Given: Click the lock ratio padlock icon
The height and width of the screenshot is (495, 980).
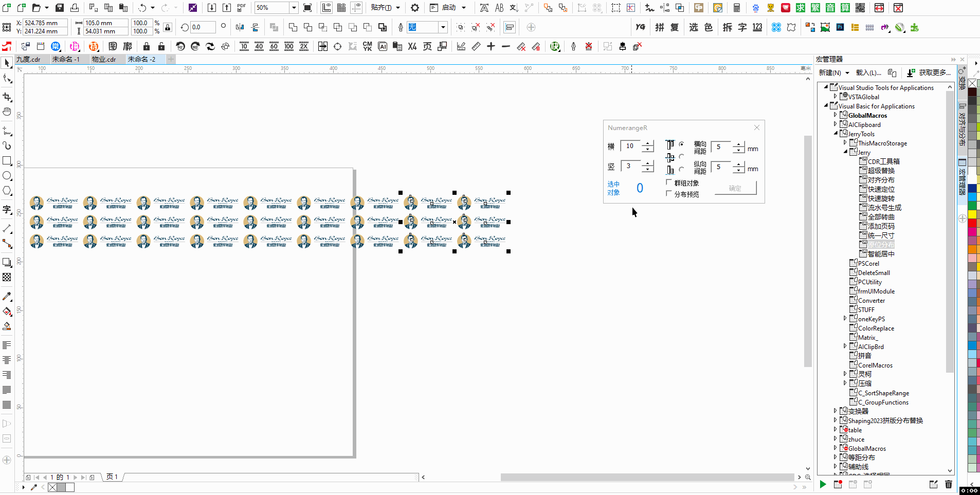Looking at the screenshot, I should click(x=168, y=27).
